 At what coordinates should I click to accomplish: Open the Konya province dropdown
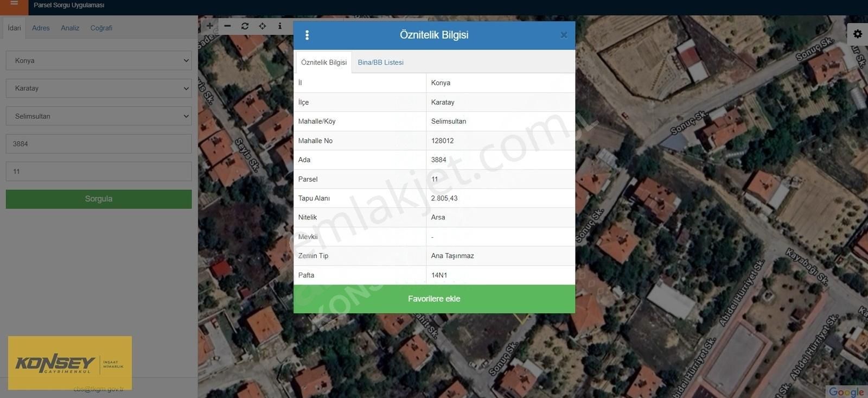99,60
